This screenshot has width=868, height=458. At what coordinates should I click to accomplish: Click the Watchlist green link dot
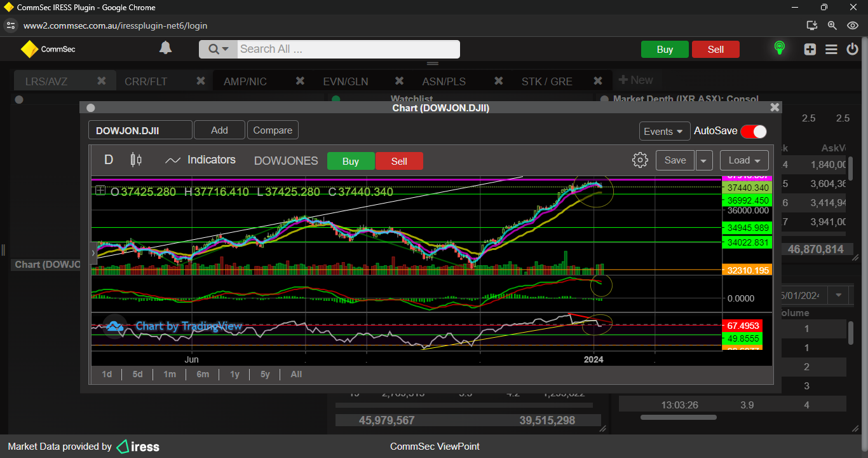[x=336, y=99]
